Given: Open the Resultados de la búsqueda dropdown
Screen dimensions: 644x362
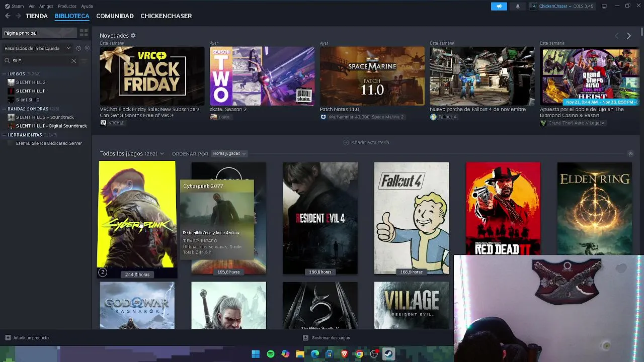Looking at the screenshot, I should (38, 48).
